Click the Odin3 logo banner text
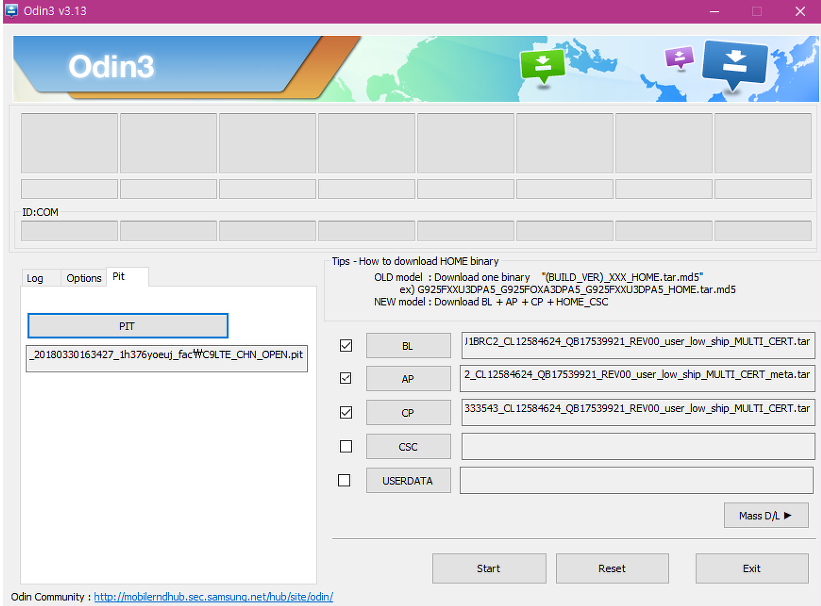 coord(112,67)
